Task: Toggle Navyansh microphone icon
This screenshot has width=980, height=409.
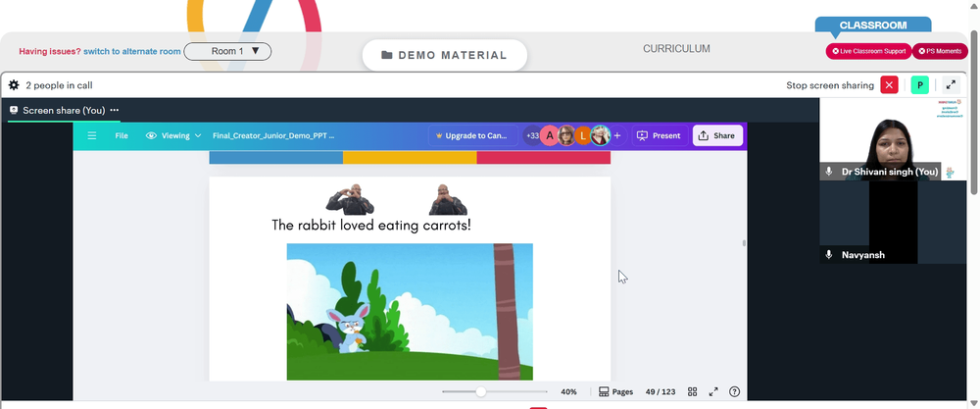Action: tap(829, 255)
